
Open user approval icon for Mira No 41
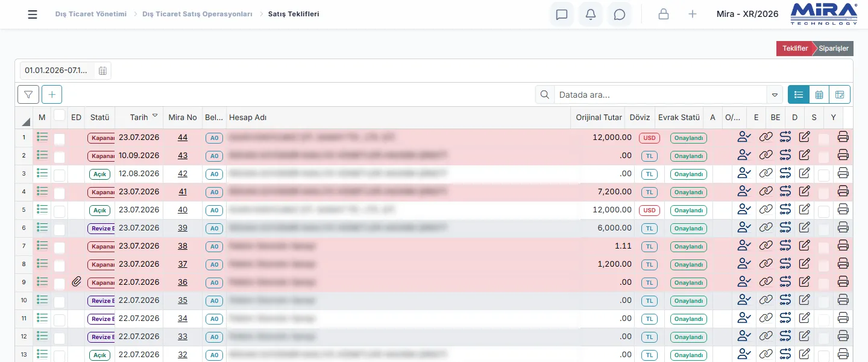(744, 192)
